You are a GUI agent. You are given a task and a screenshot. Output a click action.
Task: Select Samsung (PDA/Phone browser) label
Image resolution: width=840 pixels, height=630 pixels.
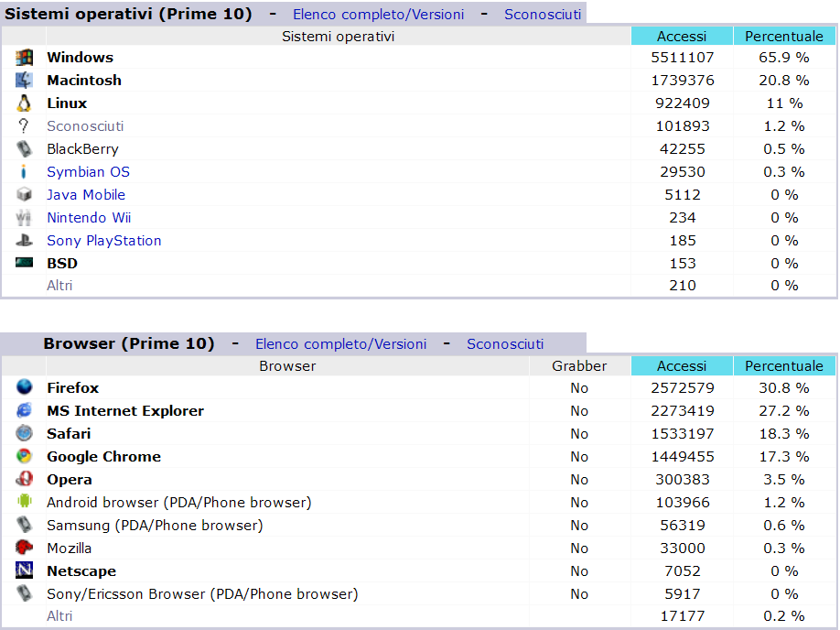tap(155, 526)
